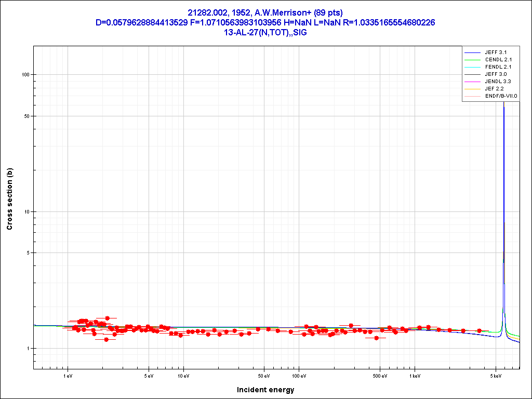The image size is (532, 399).
Task: Click the low outlier data point near 500 eV
Action: [377, 338]
